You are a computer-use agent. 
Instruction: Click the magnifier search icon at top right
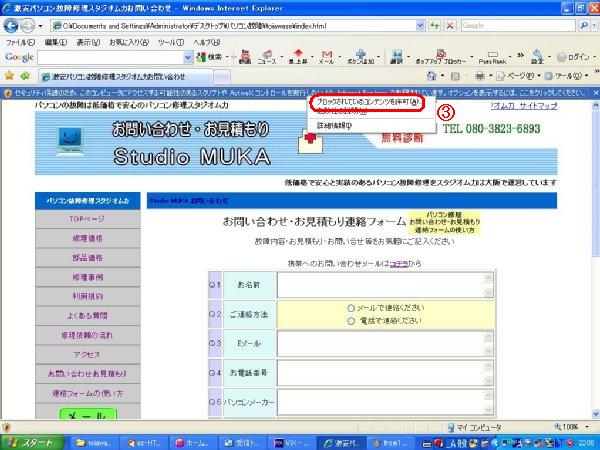tap(584, 26)
